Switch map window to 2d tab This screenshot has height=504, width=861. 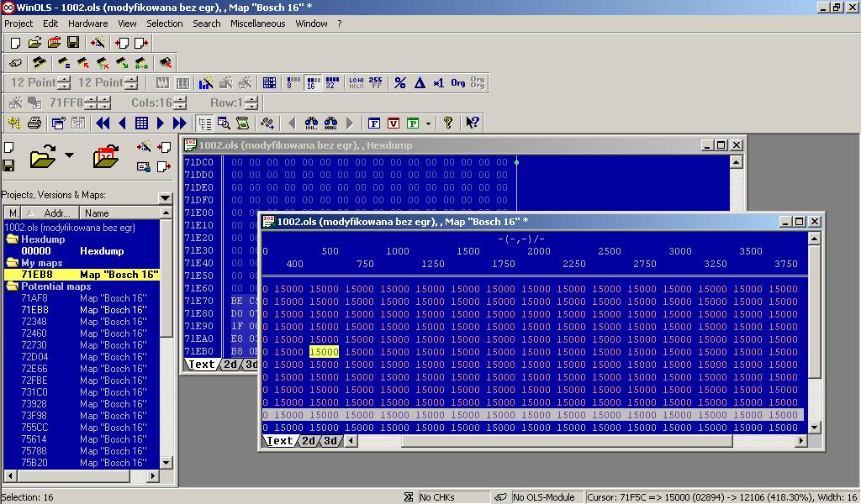[309, 440]
